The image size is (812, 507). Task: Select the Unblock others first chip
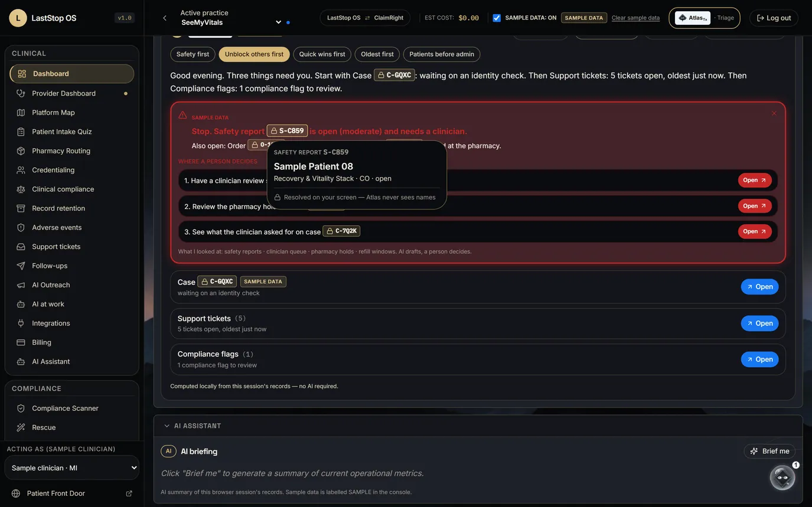coord(254,54)
